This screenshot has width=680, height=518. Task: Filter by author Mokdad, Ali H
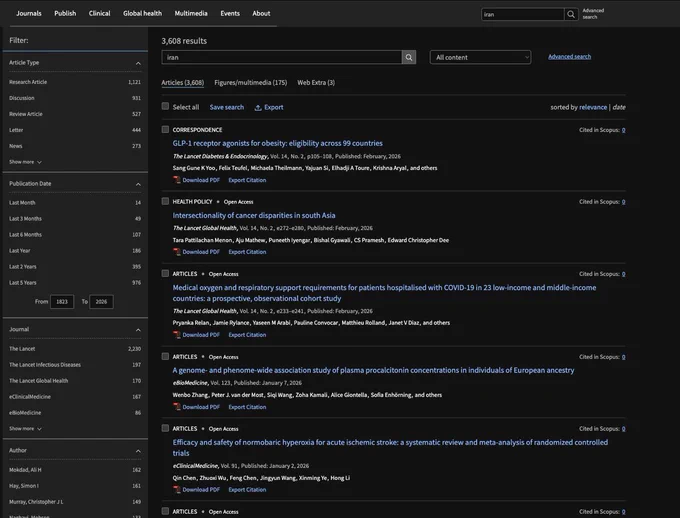click(75, 470)
